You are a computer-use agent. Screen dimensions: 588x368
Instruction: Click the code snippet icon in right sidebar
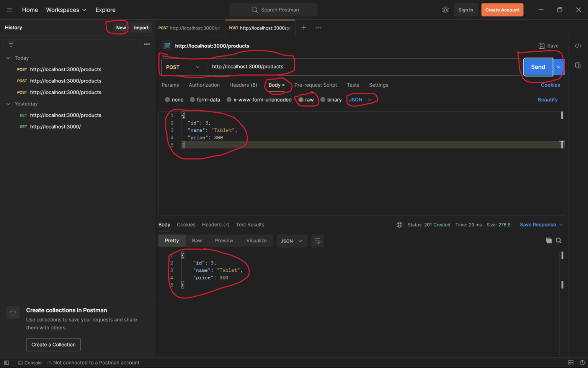point(578,46)
